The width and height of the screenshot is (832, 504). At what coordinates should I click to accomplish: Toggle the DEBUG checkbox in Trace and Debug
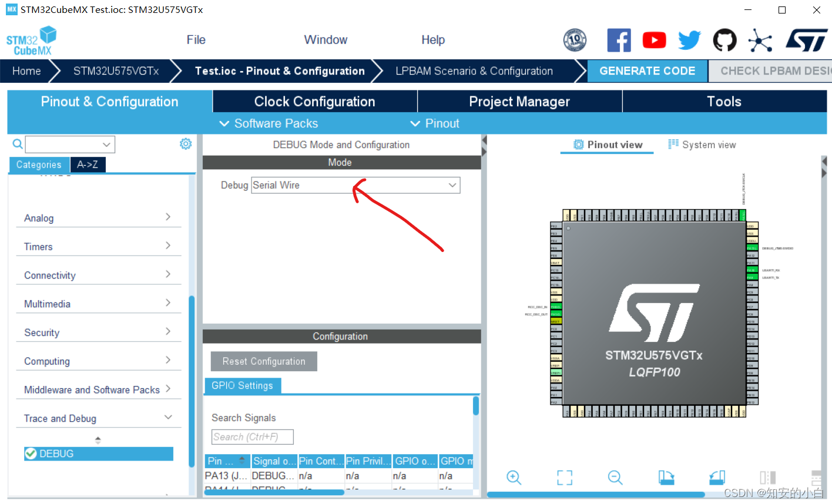click(30, 453)
